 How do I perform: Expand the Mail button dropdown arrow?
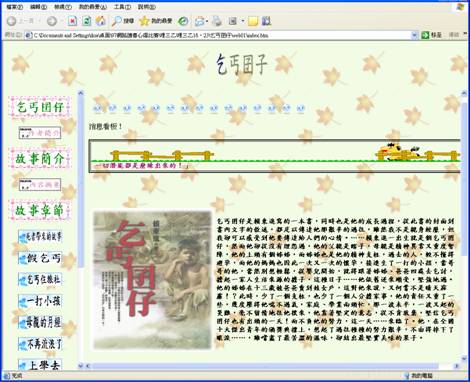point(207,21)
